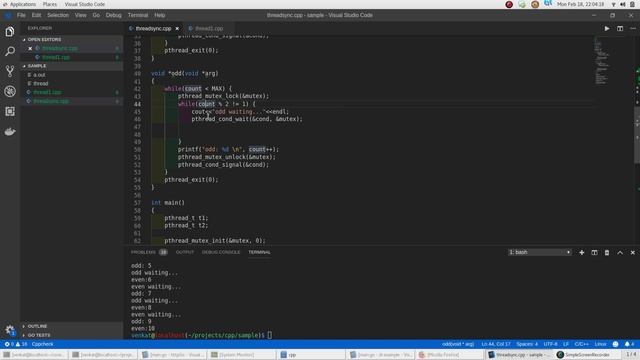Viewport: 640px width, 360px height.
Task: Open the Docker view in activity bar
Action: click(x=10, y=131)
